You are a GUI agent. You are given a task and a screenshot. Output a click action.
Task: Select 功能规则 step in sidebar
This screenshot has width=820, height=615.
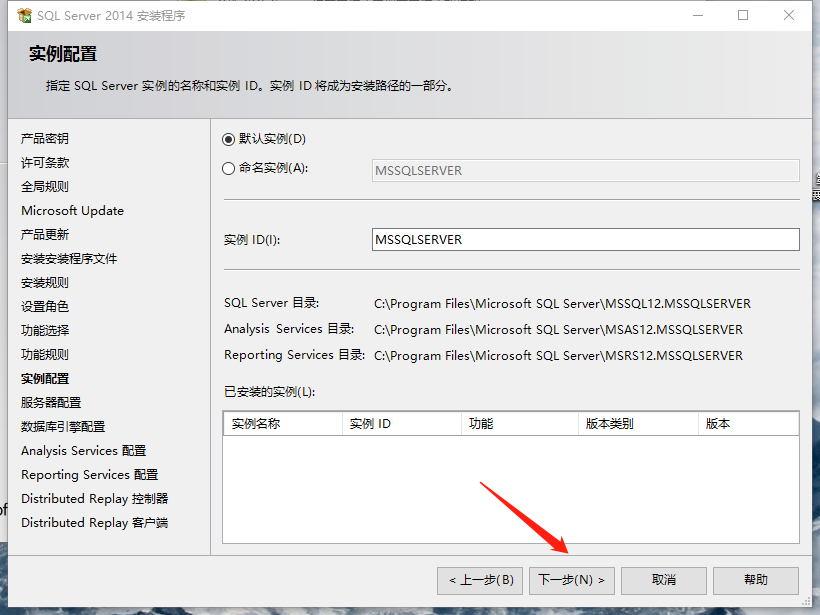pos(45,355)
